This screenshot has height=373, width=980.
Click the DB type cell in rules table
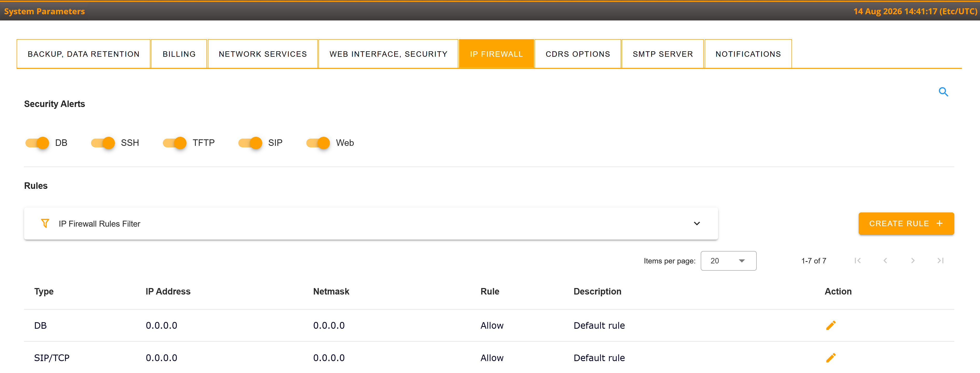(x=40, y=326)
